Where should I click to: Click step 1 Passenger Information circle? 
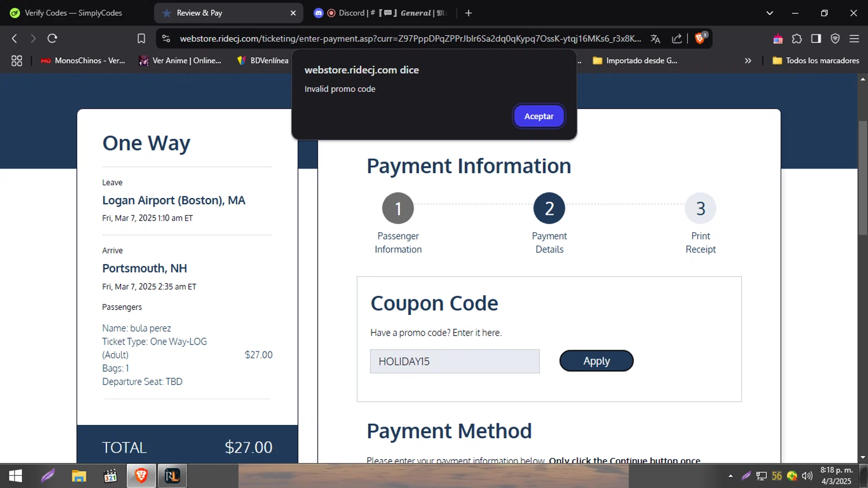pyautogui.click(x=398, y=208)
